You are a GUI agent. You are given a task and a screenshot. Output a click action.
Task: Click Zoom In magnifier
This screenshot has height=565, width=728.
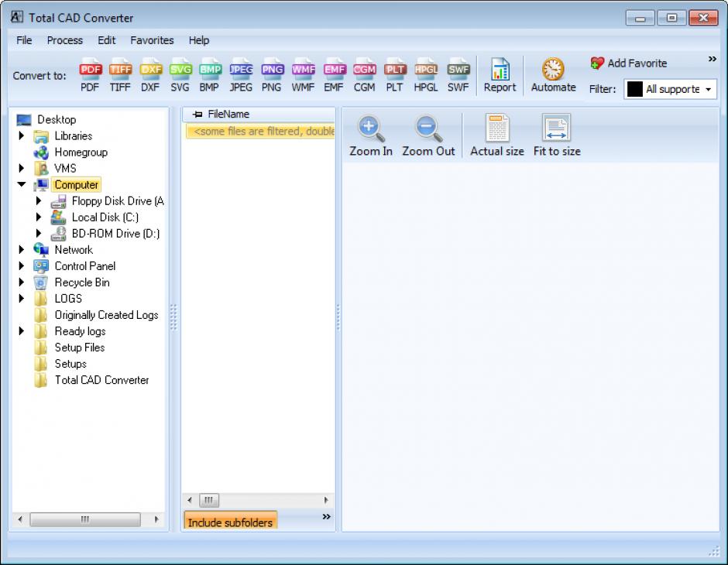pyautogui.click(x=370, y=136)
